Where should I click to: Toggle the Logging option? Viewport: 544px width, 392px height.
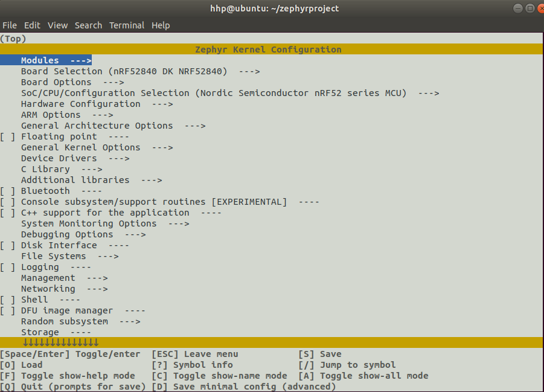tap(8, 266)
